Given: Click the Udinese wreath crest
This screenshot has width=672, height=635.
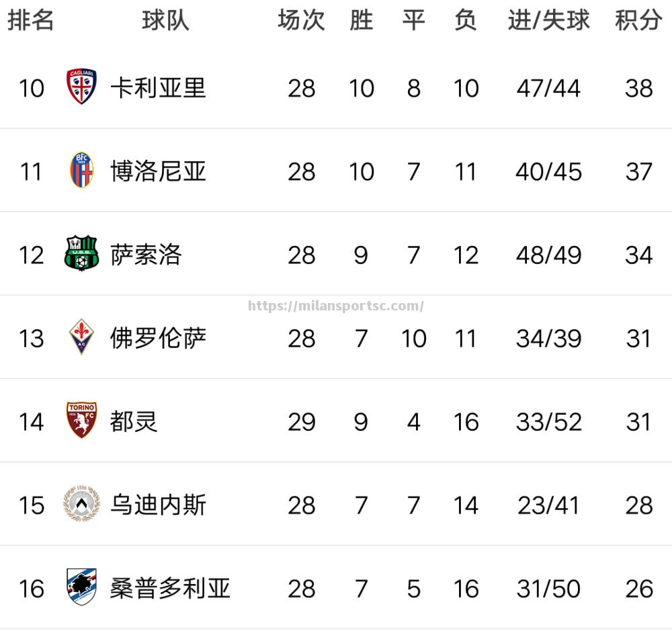Looking at the screenshot, I should (81, 503).
